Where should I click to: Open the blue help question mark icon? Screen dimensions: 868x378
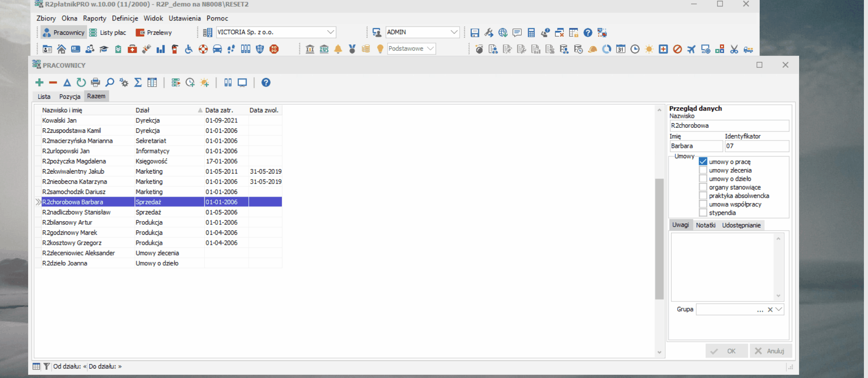point(266,82)
